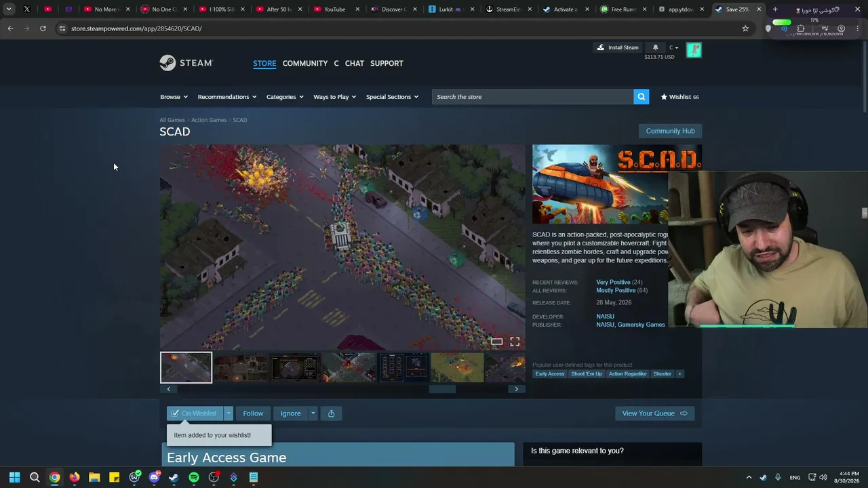Expand the Special Sections dropdown

coord(392,97)
